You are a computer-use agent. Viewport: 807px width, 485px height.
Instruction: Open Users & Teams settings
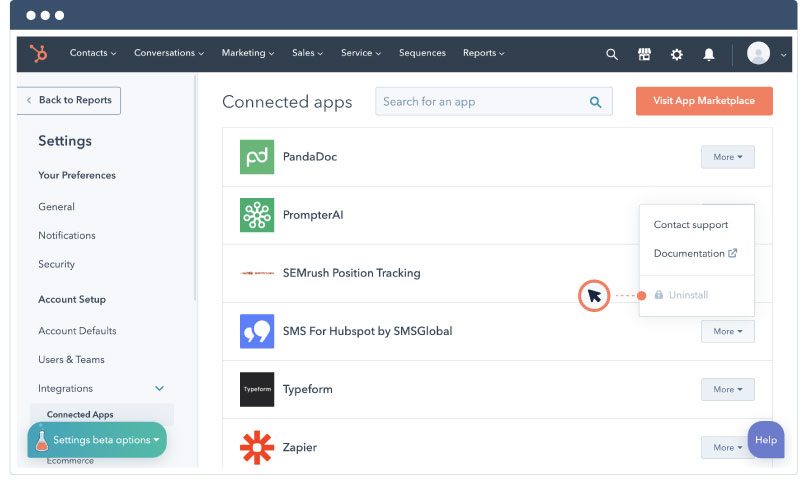pyautogui.click(x=71, y=360)
